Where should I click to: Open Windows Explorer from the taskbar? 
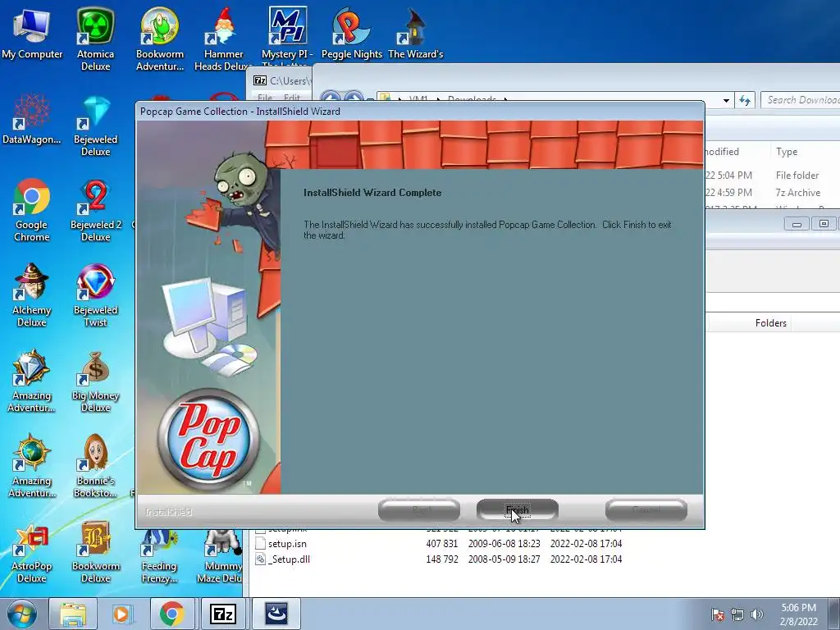point(73,614)
